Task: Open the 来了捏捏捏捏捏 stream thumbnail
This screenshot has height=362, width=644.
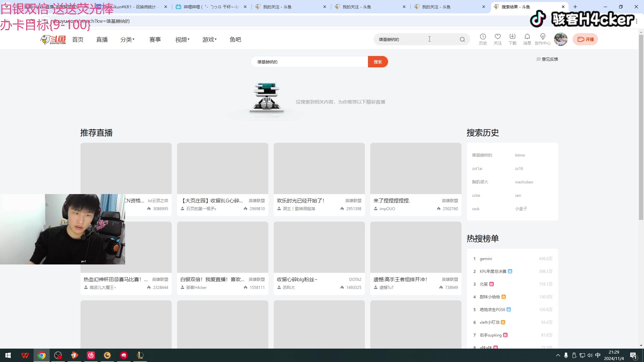Action: coord(416,169)
